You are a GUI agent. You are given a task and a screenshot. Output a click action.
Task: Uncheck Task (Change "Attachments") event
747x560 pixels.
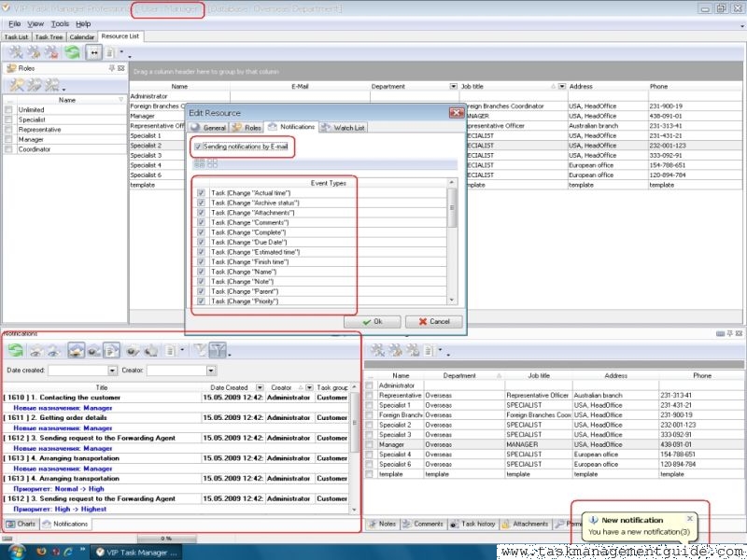(x=201, y=213)
